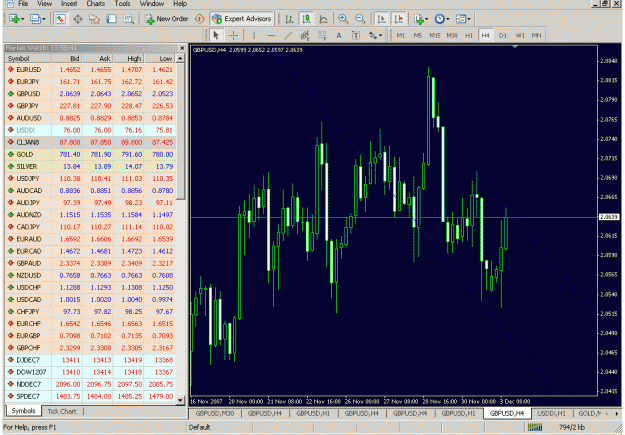
Task: Select the Symbols tab in Market Watch
Action: (x=23, y=411)
